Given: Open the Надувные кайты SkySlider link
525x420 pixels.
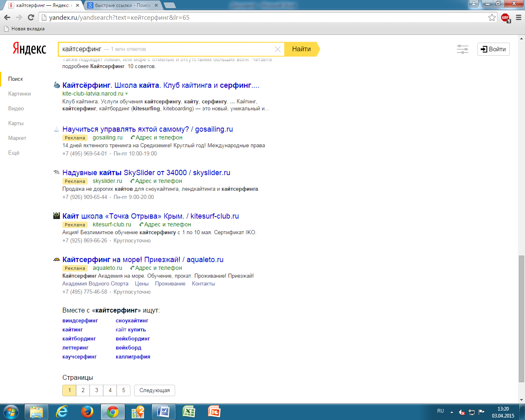Looking at the screenshot, I should 146,173.
